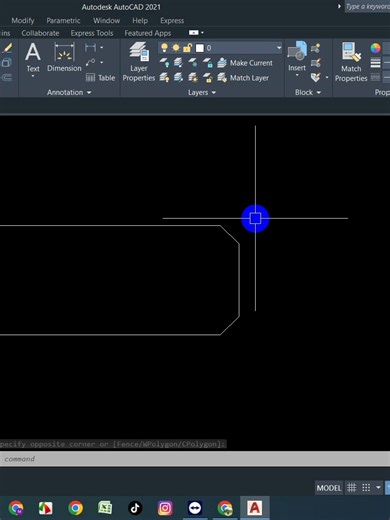Viewport: 390px width, 520px height.
Task: Open Layer Properties manager
Action: click(139, 62)
